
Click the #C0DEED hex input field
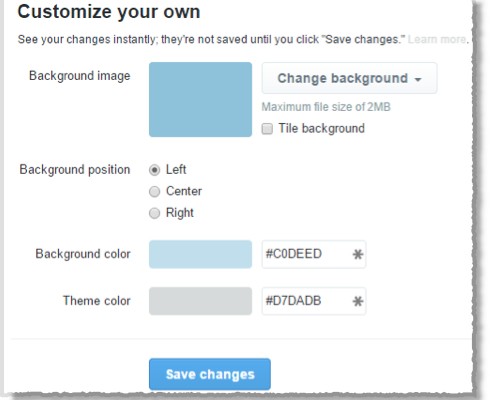click(314, 254)
